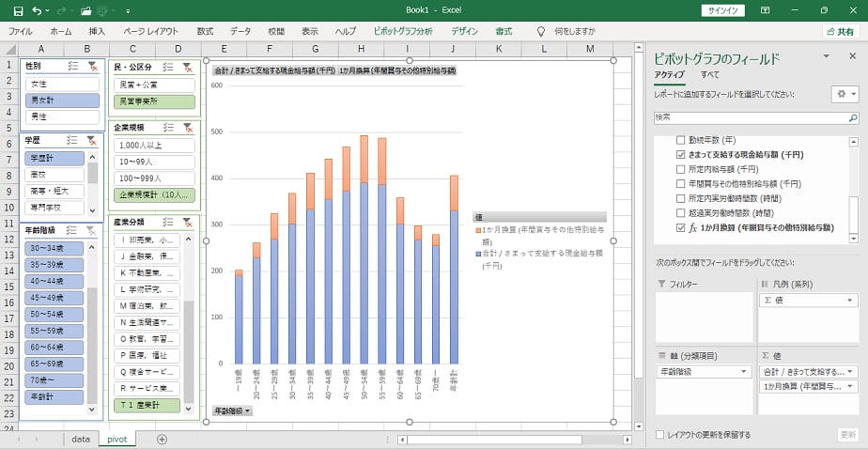Toggle multi-select on 民・公区分 slicer
Image resolution: width=868 pixels, height=449 pixels.
[167, 67]
